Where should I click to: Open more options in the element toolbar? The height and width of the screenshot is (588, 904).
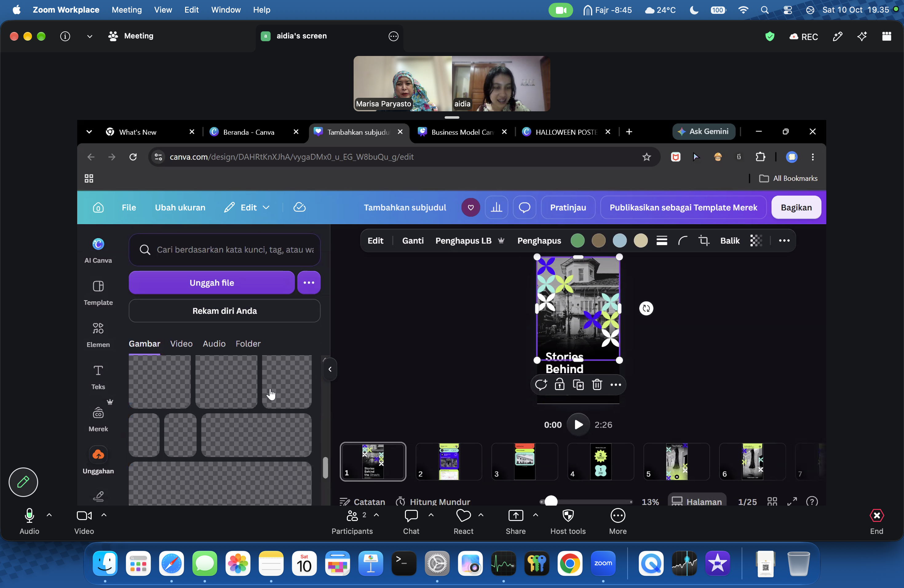pos(784,240)
